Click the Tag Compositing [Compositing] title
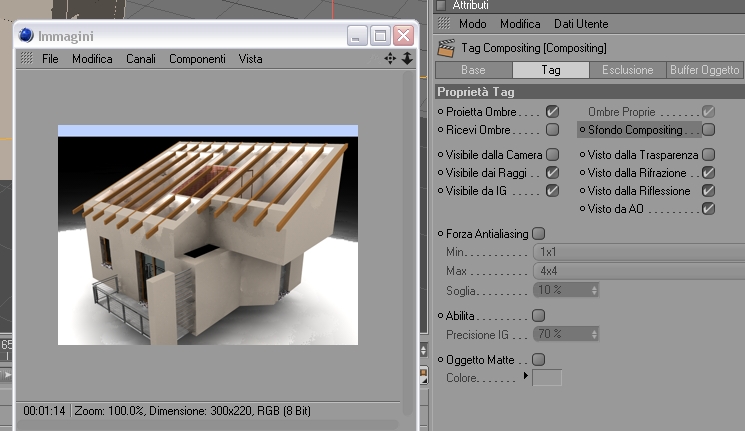The height and width of the screenshot is (431, 745). 534,48
